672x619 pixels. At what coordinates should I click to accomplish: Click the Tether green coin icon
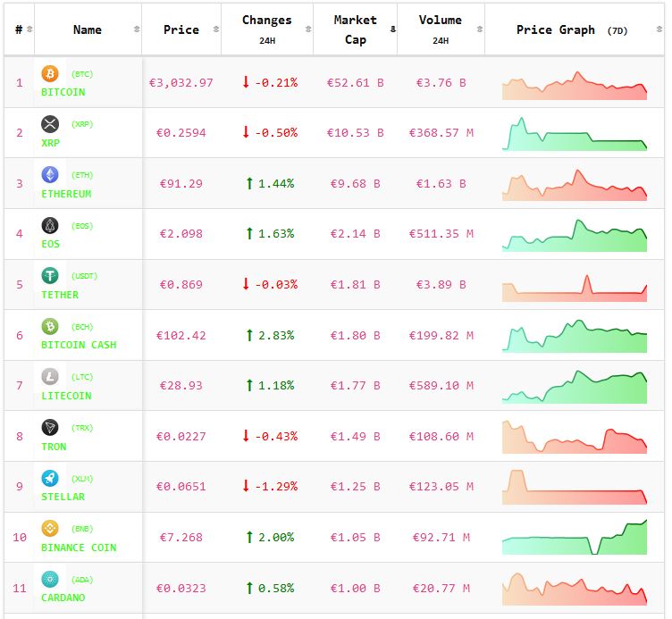(50, 276)
